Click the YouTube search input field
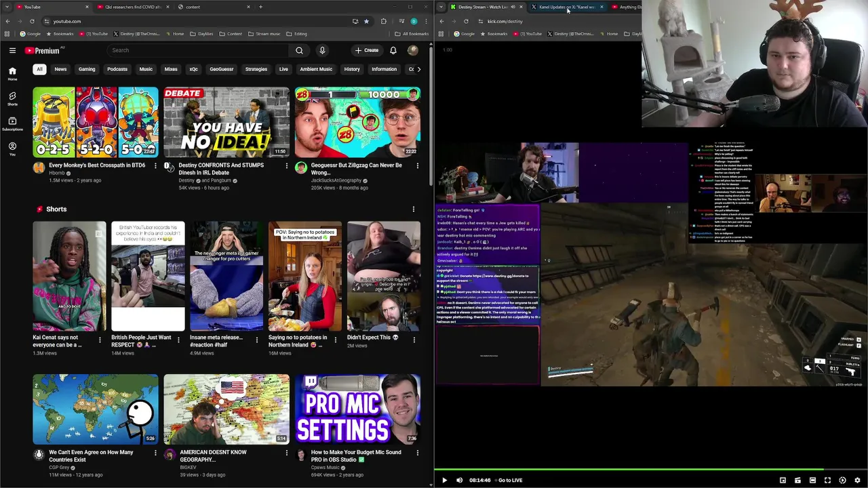 (x=198, y=50)
